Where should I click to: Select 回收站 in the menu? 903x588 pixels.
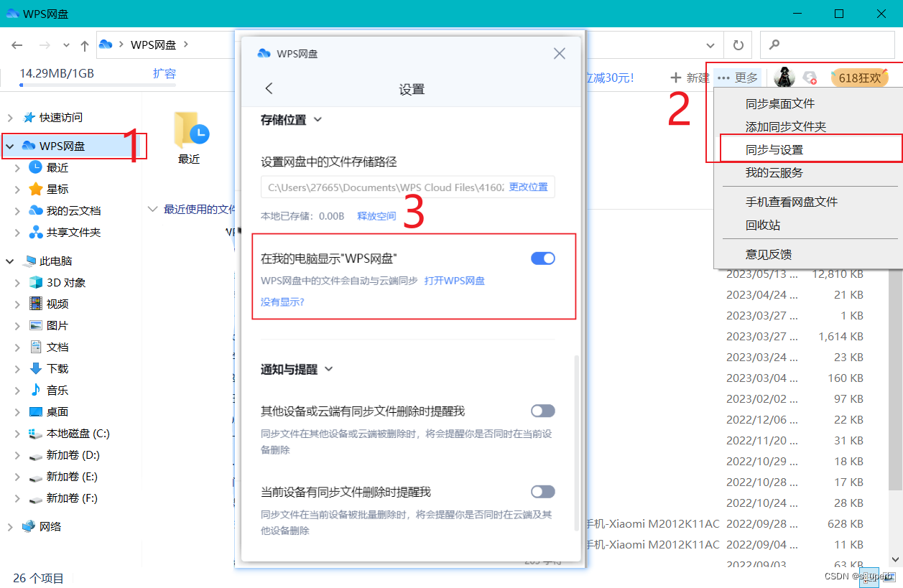762,225
